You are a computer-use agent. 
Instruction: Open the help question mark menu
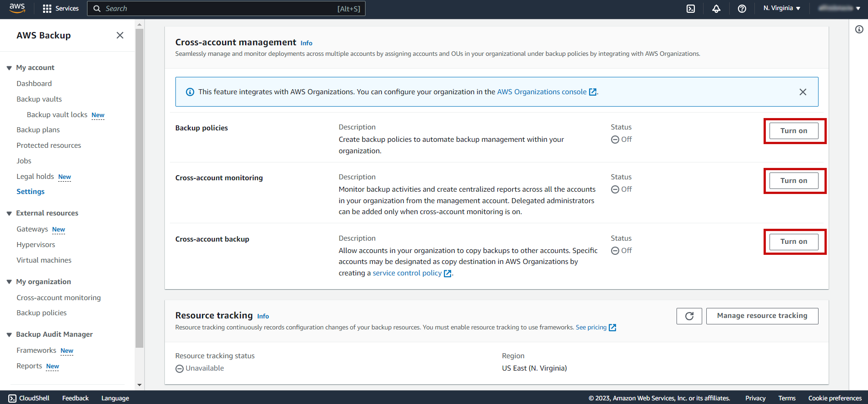[742, 9]
